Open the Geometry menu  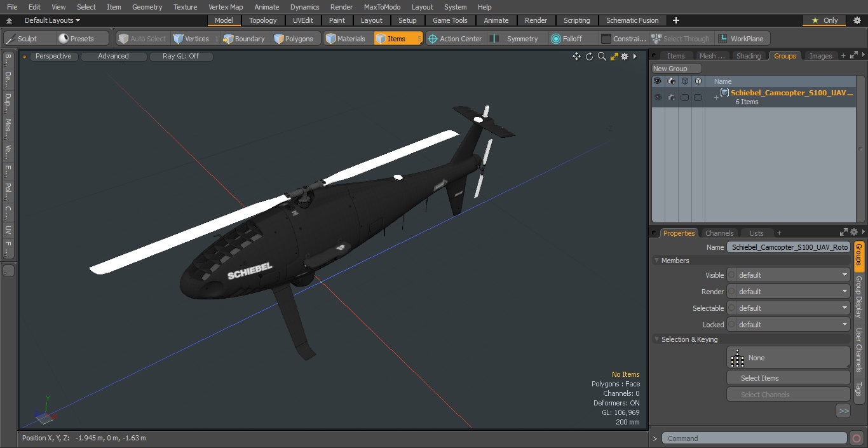point(147,7)
